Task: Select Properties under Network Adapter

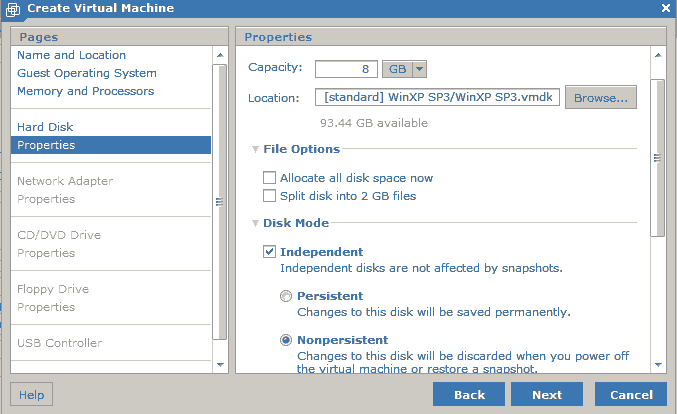Action: (x=46, y=199)
